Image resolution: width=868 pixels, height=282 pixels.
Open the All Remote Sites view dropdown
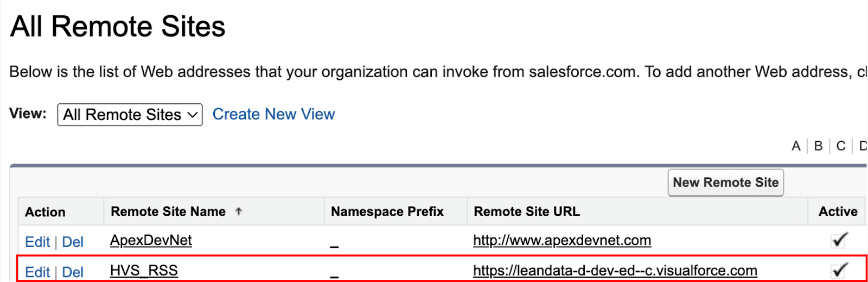130,115
